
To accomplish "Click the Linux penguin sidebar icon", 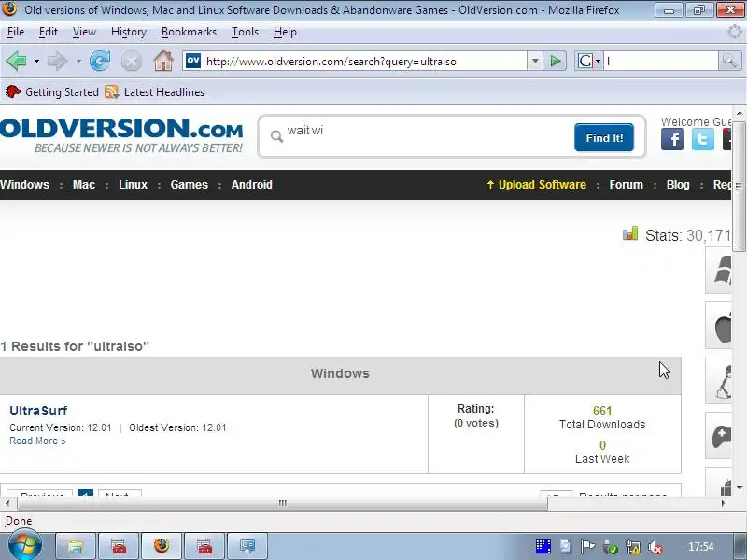I will [x=719, y=381].
